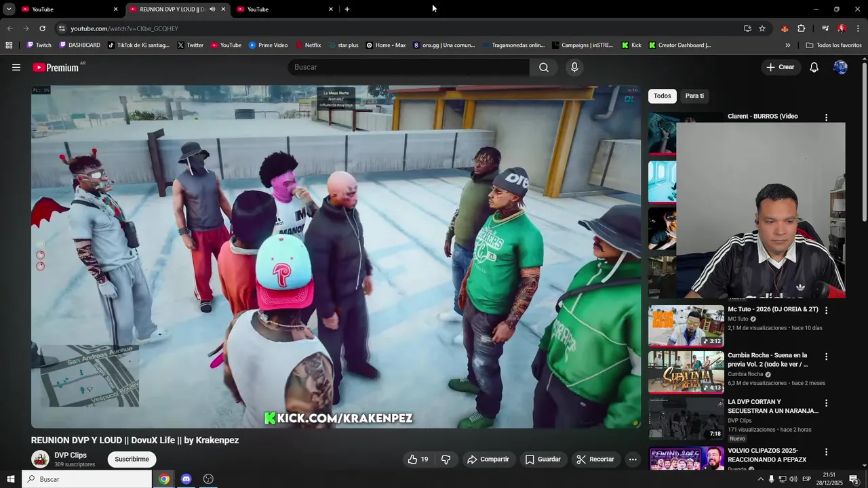Open Discord from the taskbar
This screenshot has height=488, width=868.
(x=186, y=479)
